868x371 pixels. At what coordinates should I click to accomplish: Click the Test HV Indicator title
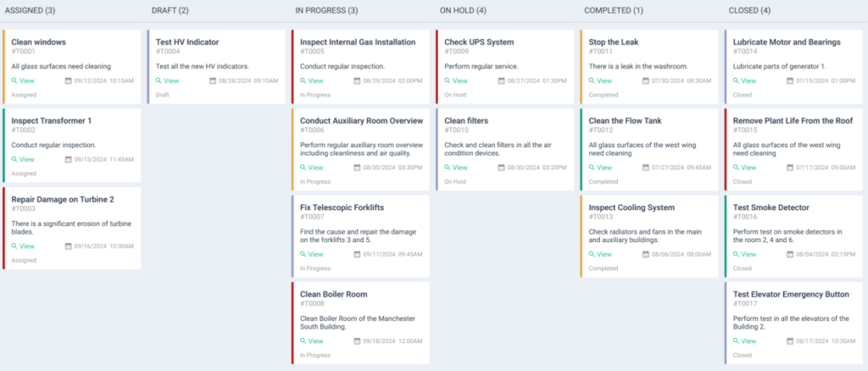coord(187,42)
